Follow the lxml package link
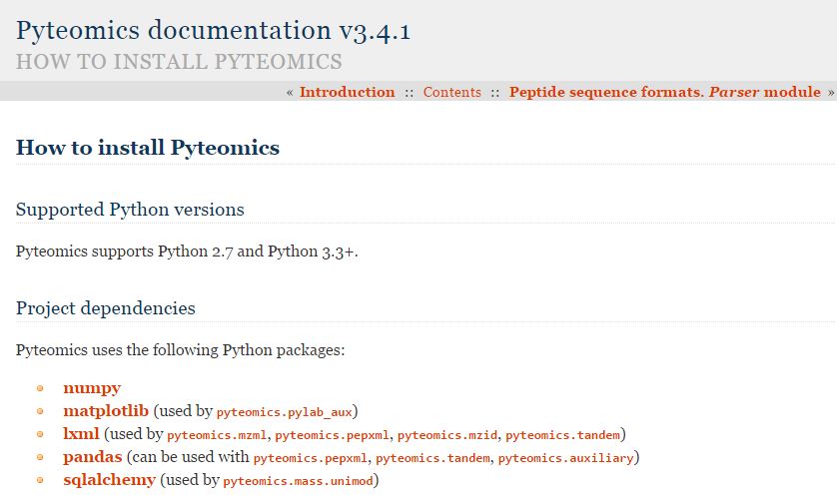The width and height of the screenshot is (837, 504). (x=81, y=433)
